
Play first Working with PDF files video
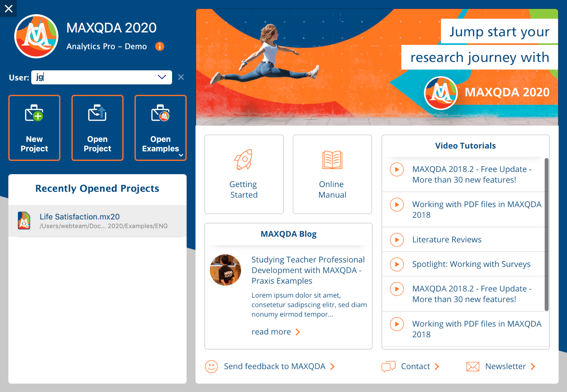click(x=397, y=205)
